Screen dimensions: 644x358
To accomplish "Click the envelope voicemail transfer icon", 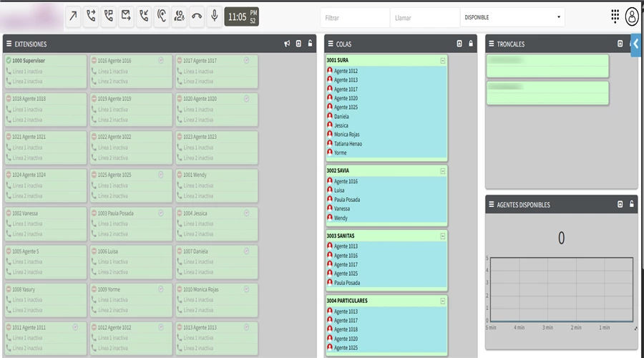I will pos(126,16).
